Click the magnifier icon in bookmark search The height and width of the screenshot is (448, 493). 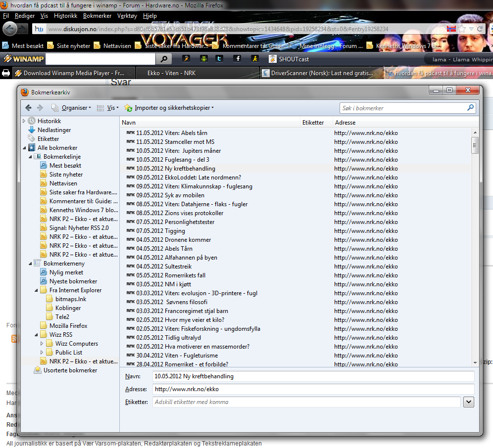click(x=470, y=108)
